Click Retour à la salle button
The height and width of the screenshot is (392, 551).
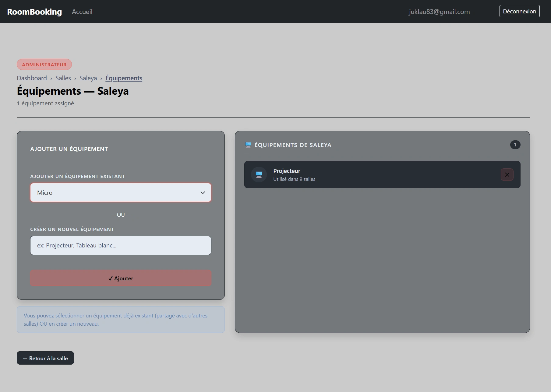click(x=45, y=358)
